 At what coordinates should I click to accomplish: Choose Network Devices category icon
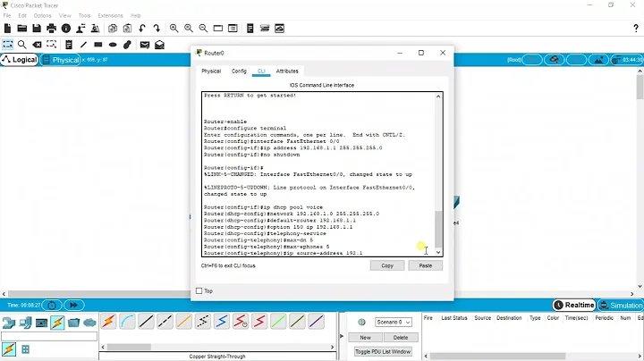pos(9,323)
